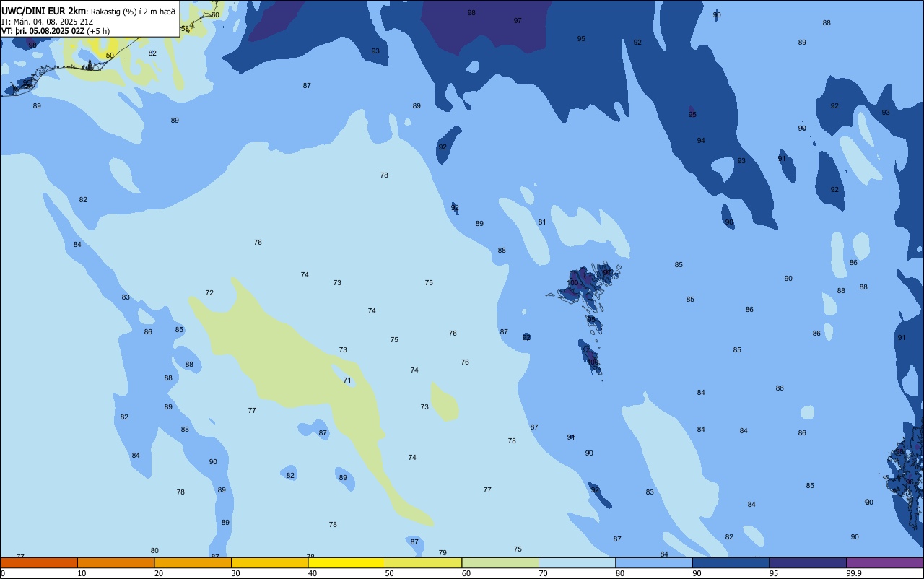924x579 pixels.
Task: Click the '60' tick label on the legend
Action: click(466, 573)
